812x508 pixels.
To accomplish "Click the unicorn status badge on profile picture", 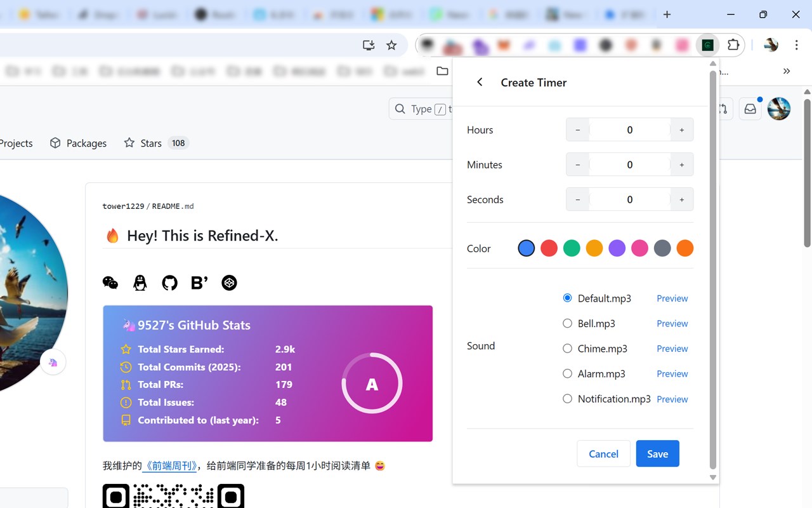I will pyautogui.click(x=53, y=362).
